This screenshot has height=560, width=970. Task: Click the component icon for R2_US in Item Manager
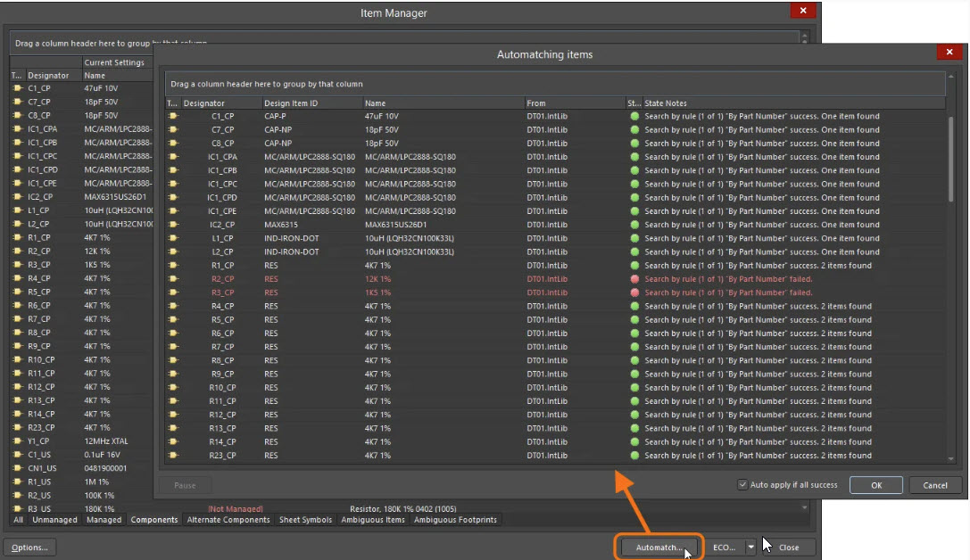[x=18, y=495]
